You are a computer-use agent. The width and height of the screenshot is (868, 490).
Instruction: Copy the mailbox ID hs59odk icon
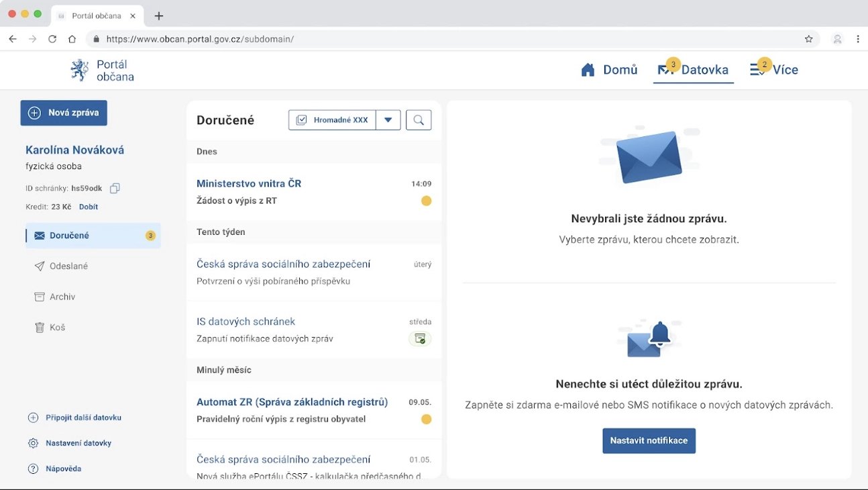[x=115, y=189]
